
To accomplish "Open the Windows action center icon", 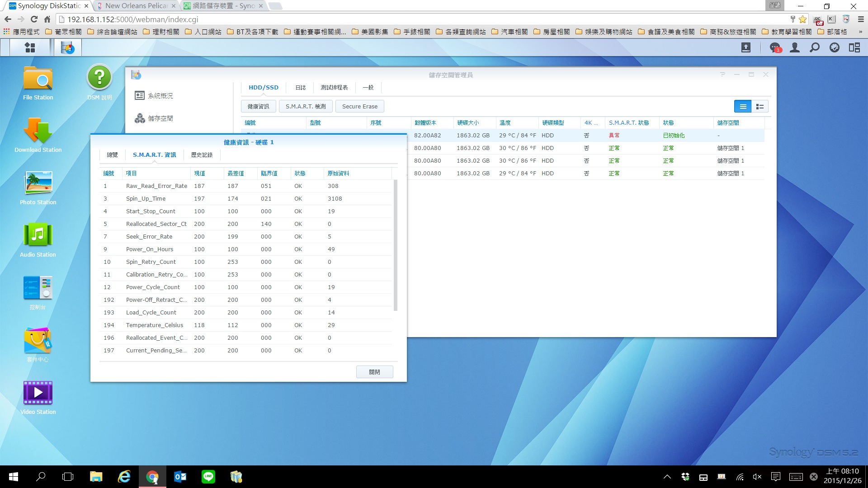I will tap(776, 477).
